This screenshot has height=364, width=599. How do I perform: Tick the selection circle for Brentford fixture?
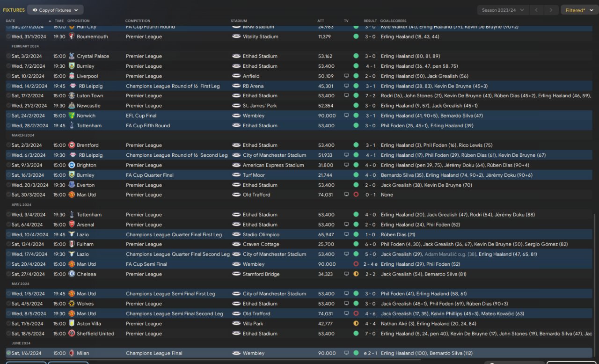tap(8, 145)
